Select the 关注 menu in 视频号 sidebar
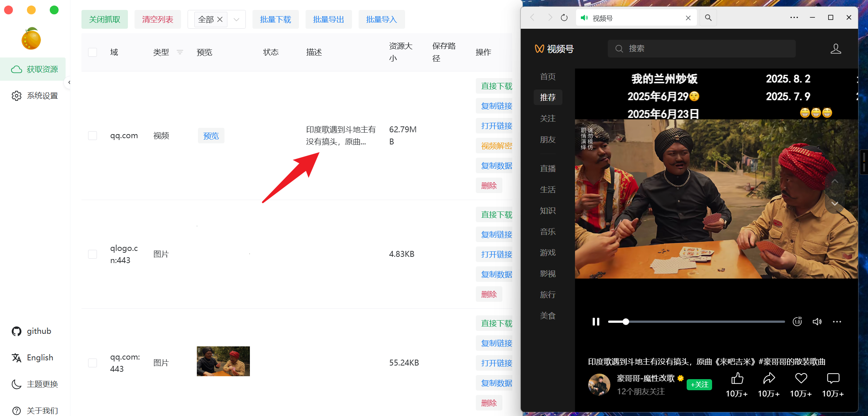The height and width of the screenshot is (416, 868). tap(548, 118)
